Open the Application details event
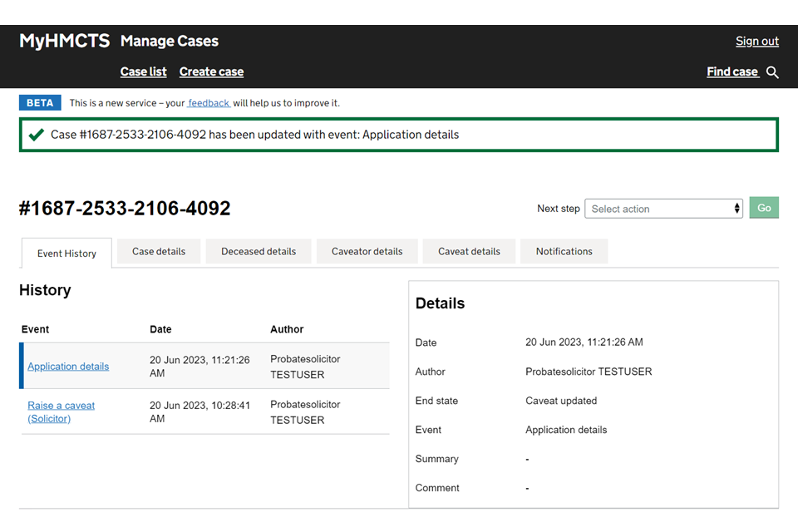798x532 pixels. pyautogui.click(x=68, y=366)
